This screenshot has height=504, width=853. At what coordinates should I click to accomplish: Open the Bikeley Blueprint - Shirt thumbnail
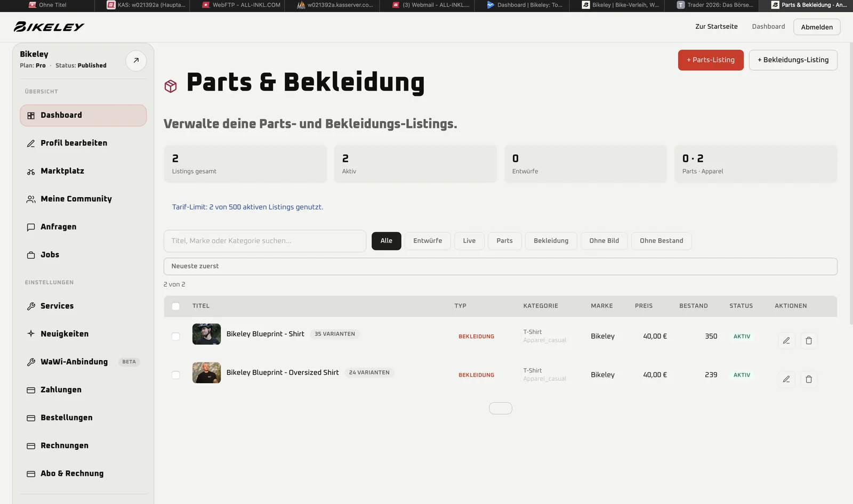[x=206, y=334]
